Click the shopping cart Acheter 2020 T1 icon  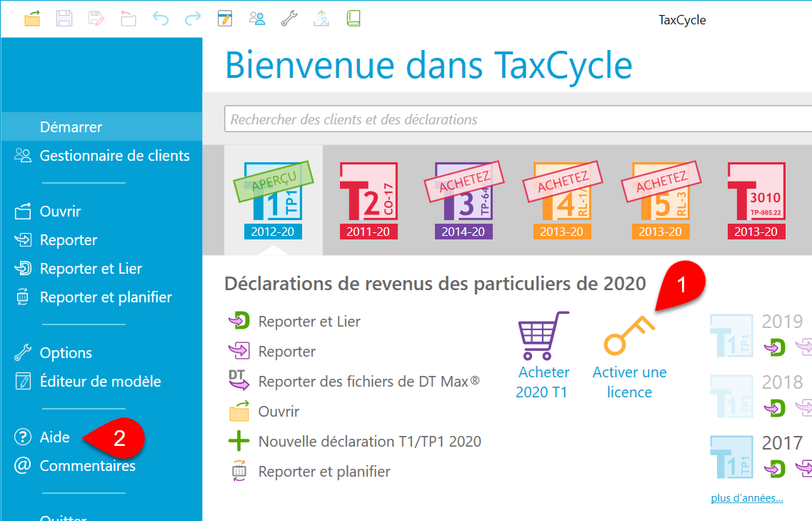tap(543, 336)
